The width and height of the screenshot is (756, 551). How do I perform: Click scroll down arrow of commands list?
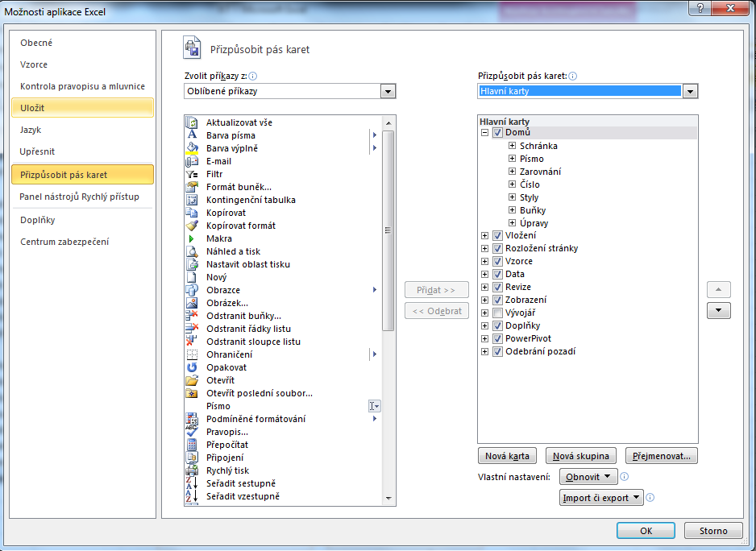[x=388, y=499]
